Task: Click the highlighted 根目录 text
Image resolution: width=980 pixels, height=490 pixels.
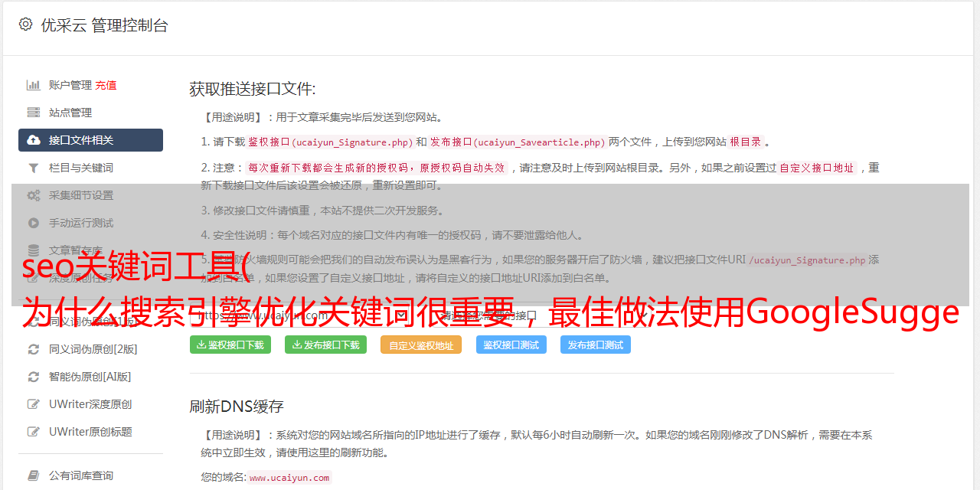Action: [x=746, y=142]
